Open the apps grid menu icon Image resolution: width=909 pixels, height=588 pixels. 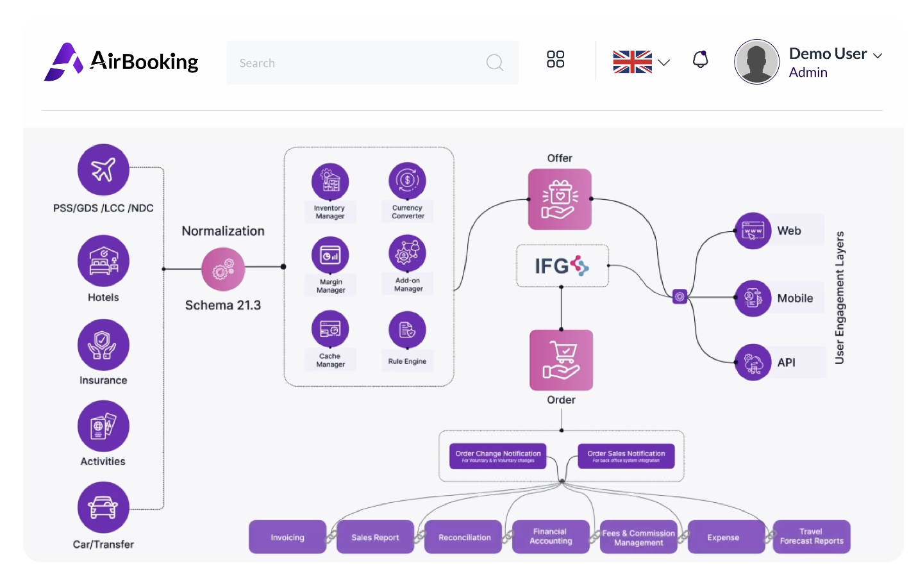pyautogui.click(x=555, y=60)
